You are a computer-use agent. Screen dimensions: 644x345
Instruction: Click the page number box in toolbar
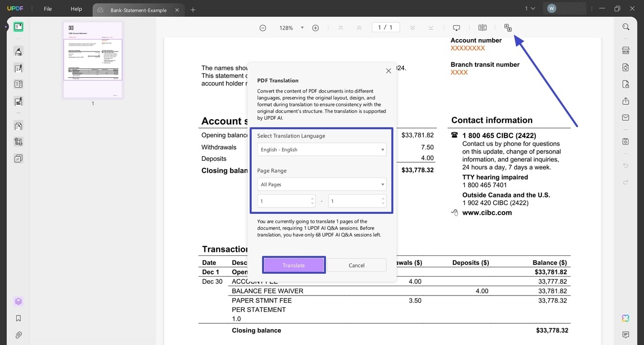pos(385,28)
